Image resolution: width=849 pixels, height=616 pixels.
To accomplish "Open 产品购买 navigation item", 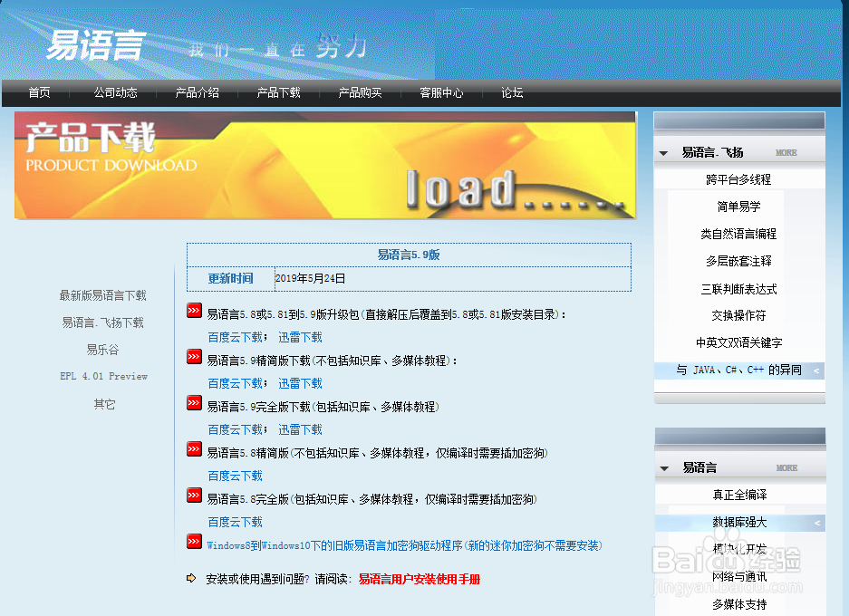I will [360, 92].
